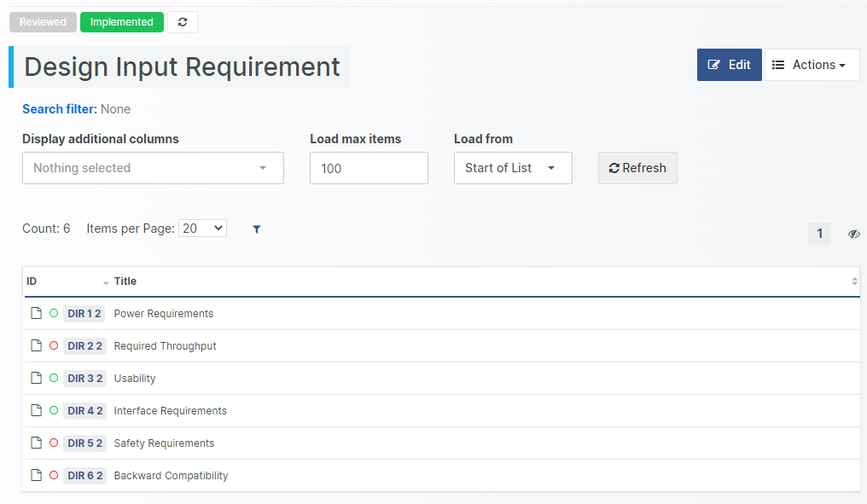Viewport: 867px width, 504px height.
Task: Click the Edit button
Action: (729, 65)
